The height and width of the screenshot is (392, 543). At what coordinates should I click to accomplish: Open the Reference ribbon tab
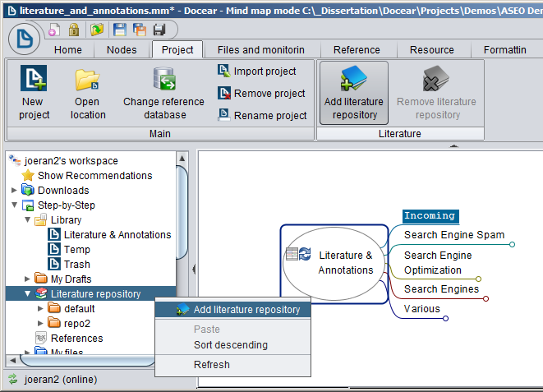tap(357, 50)
